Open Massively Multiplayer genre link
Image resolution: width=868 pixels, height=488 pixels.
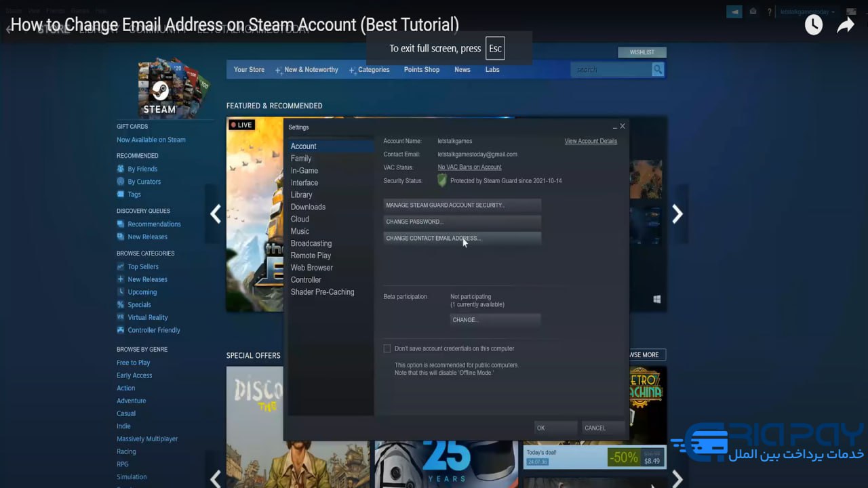point(147,439)
